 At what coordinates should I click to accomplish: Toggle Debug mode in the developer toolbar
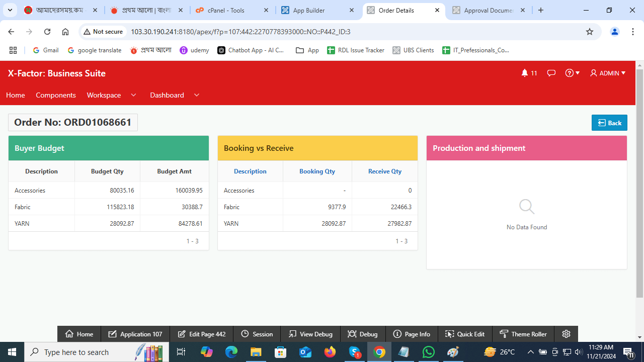click(x=363, y=334)
